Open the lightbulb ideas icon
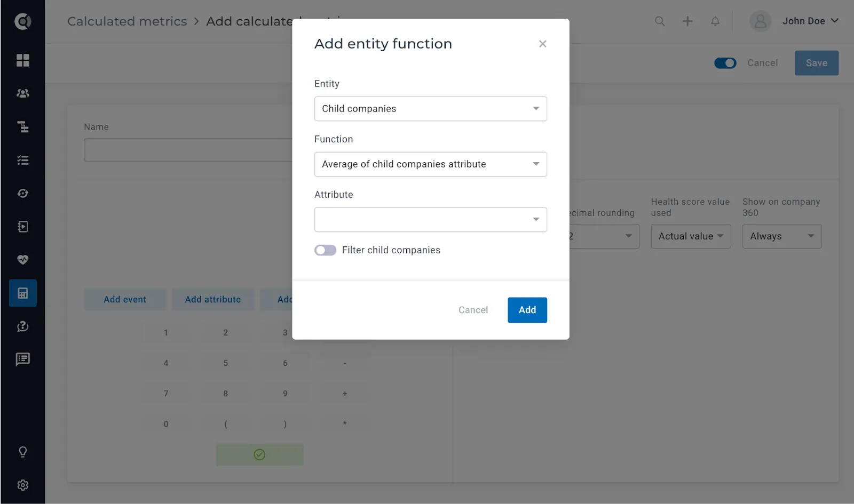Image resolution: width=854 pixels, height=504 pixels. click(x=22, y=452)
